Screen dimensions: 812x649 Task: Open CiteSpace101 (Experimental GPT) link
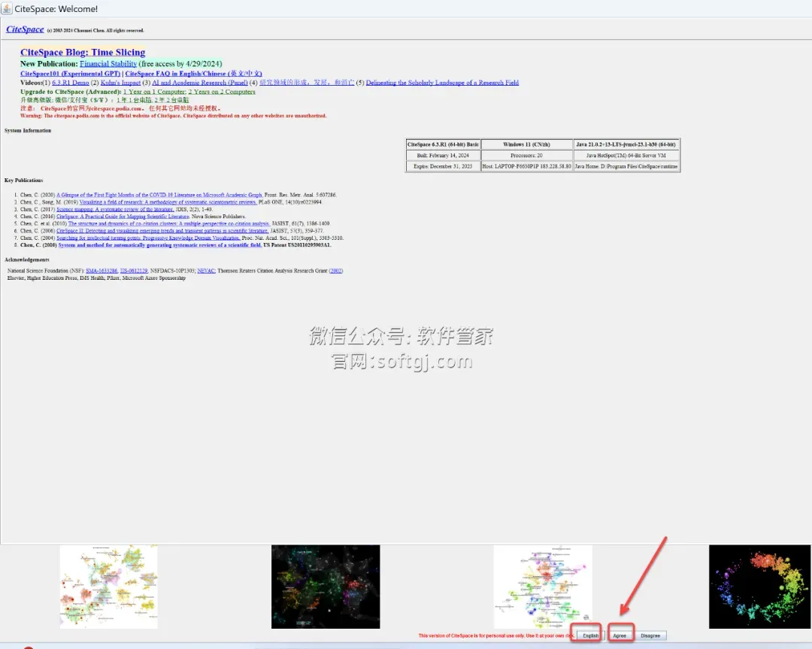tap(71, 74)
